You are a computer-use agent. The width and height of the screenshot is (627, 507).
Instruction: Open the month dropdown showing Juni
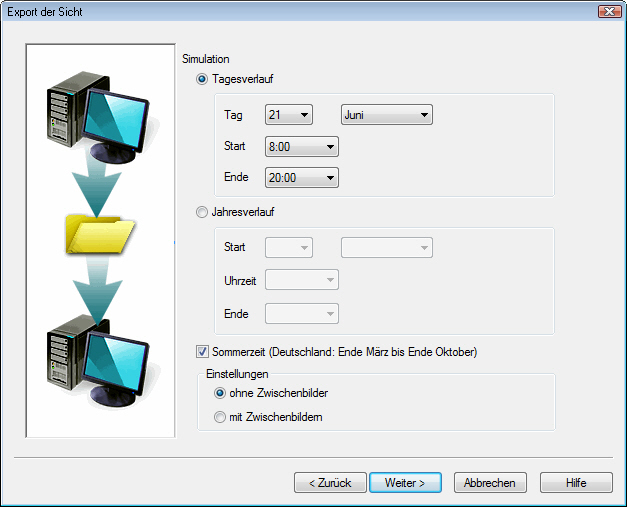coord(387,115)
